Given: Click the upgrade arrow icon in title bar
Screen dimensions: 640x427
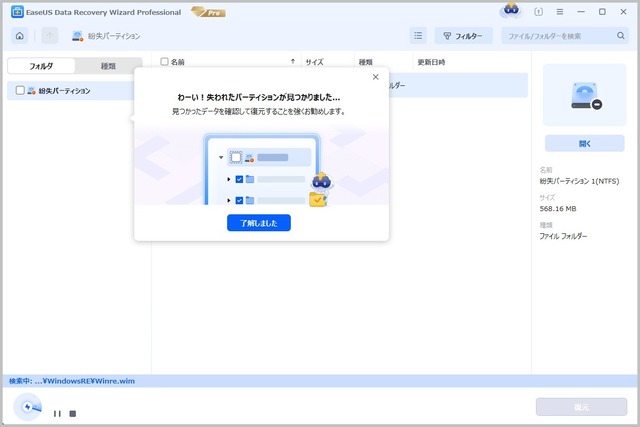Looking at the screenshot, I should pos(538,12).
